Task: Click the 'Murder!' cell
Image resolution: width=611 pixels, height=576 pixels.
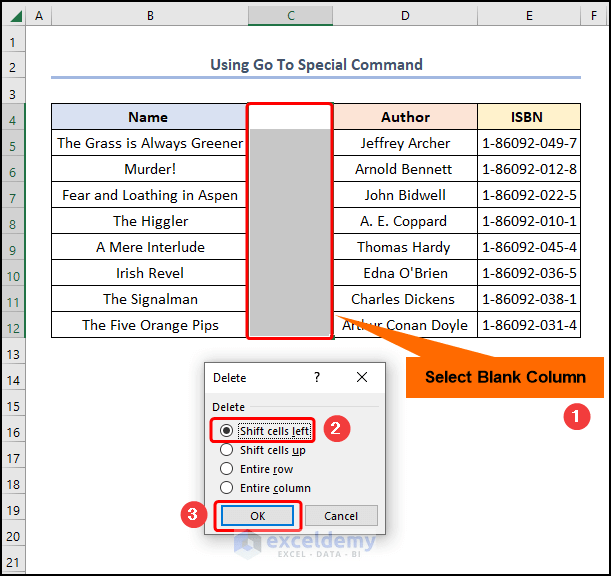Action: click(148, 169)
